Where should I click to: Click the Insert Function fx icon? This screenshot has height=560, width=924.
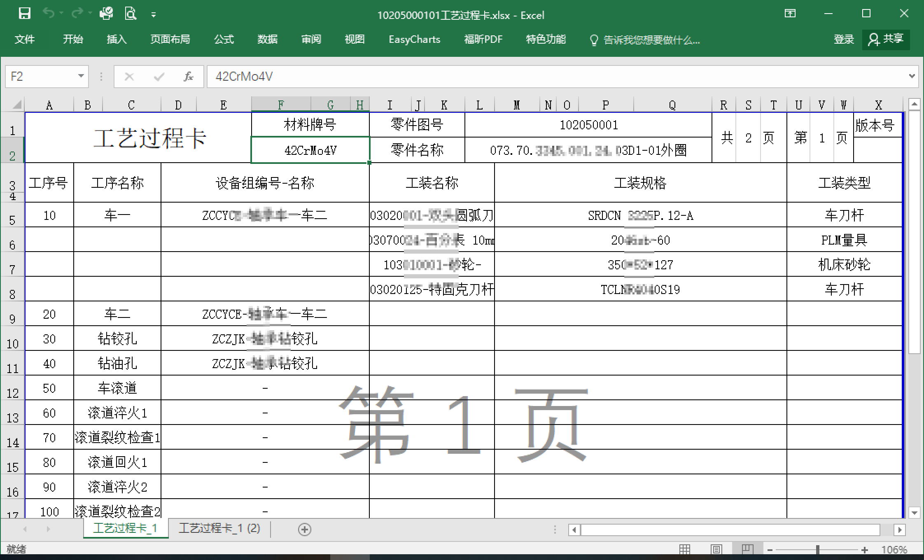point(189,77)
